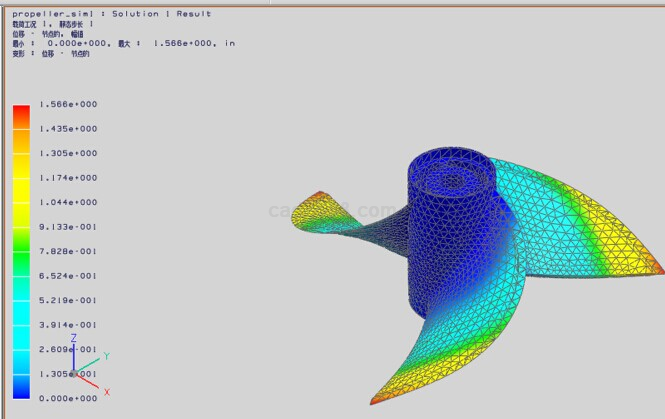Screen dimensions: 665x419
Task: Click the Z axis label of the triad
Action: click(74, 339)
